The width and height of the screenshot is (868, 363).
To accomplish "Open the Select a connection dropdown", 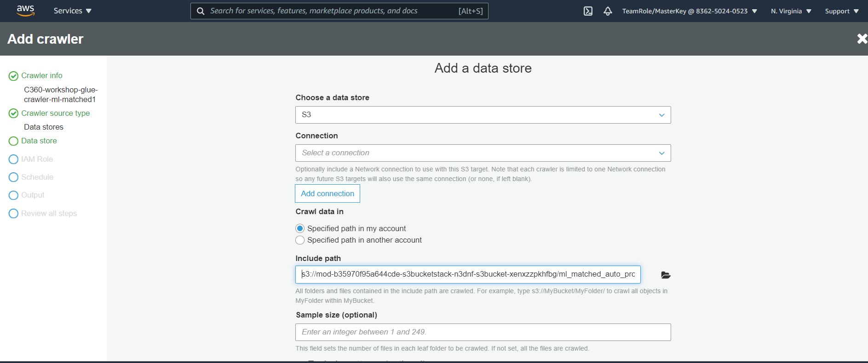I will (483, 153).
